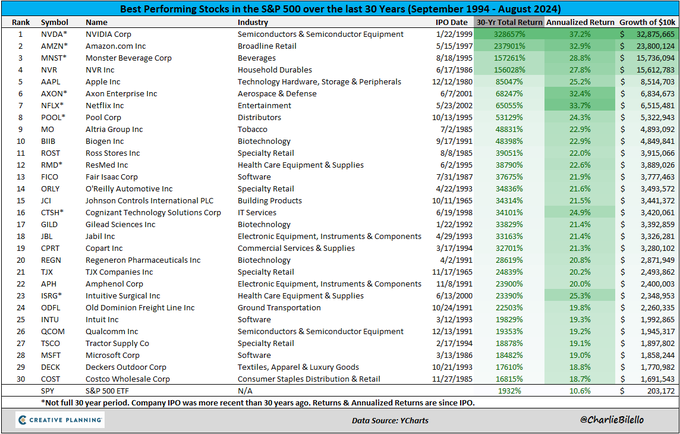680x434 pixels.
Task: Select the NVDA* symbol cell
Action: coord(54,34)
